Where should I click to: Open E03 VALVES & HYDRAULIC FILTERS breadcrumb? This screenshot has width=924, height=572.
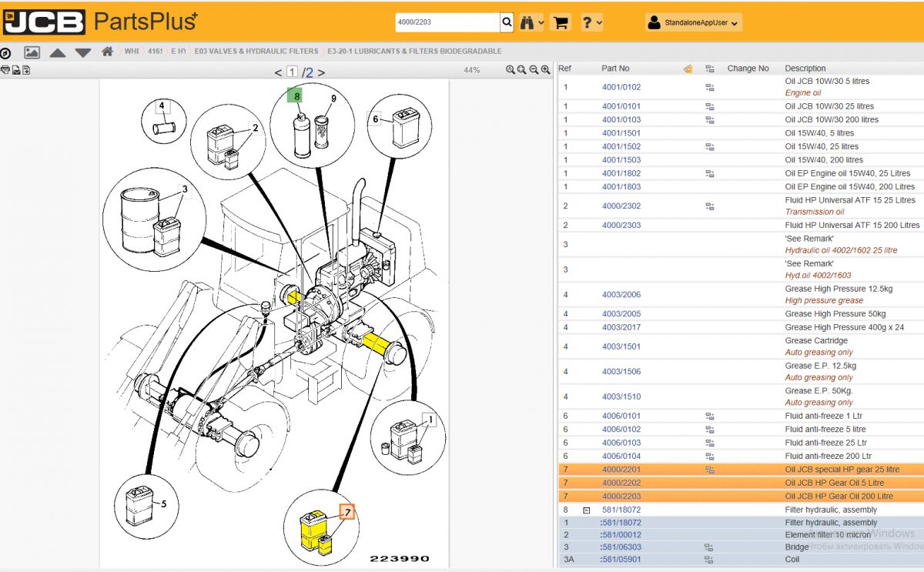pyautogui.click(x=256, y=52)
